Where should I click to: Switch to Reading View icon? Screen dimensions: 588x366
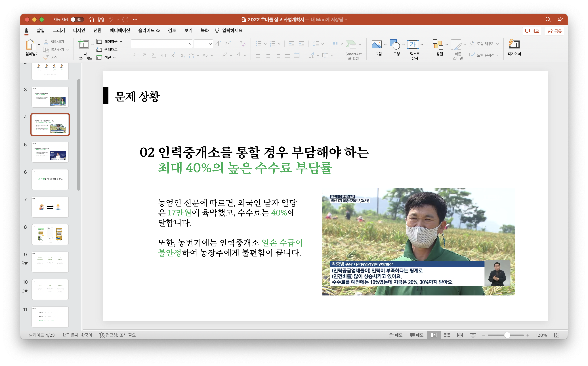click(x=460, y=335)
